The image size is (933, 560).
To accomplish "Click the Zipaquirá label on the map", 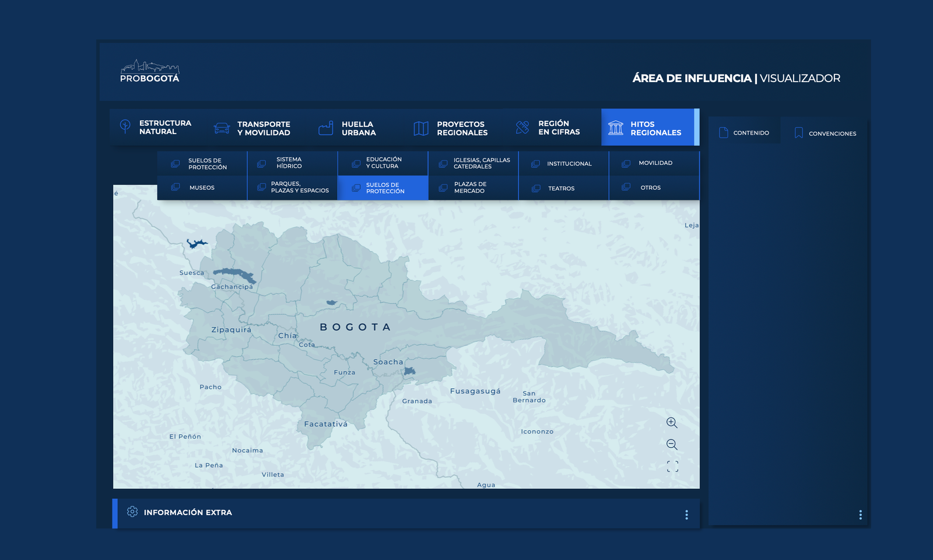I will [232, 330].
